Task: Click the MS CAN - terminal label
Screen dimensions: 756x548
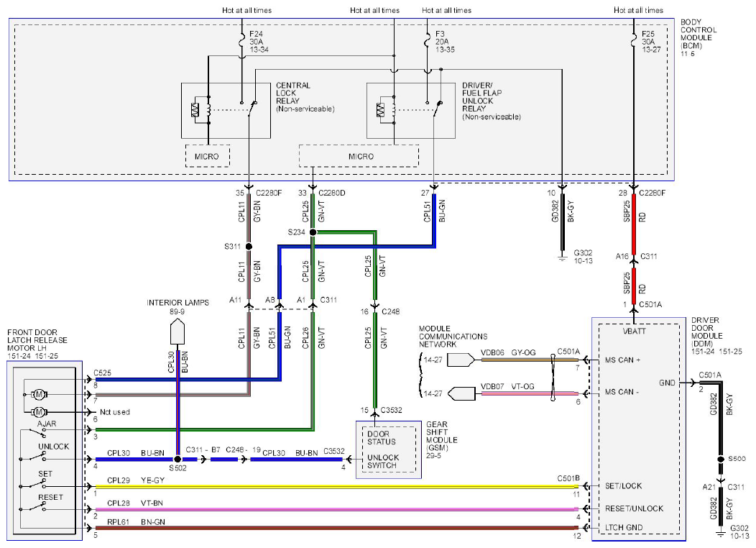Action: pyautogui.click(x=622, y=392)
